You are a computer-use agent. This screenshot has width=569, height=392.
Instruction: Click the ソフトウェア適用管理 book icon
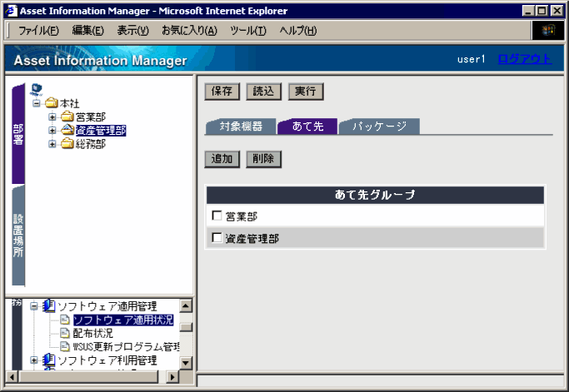pyautogui.click(x=48, y=306)
